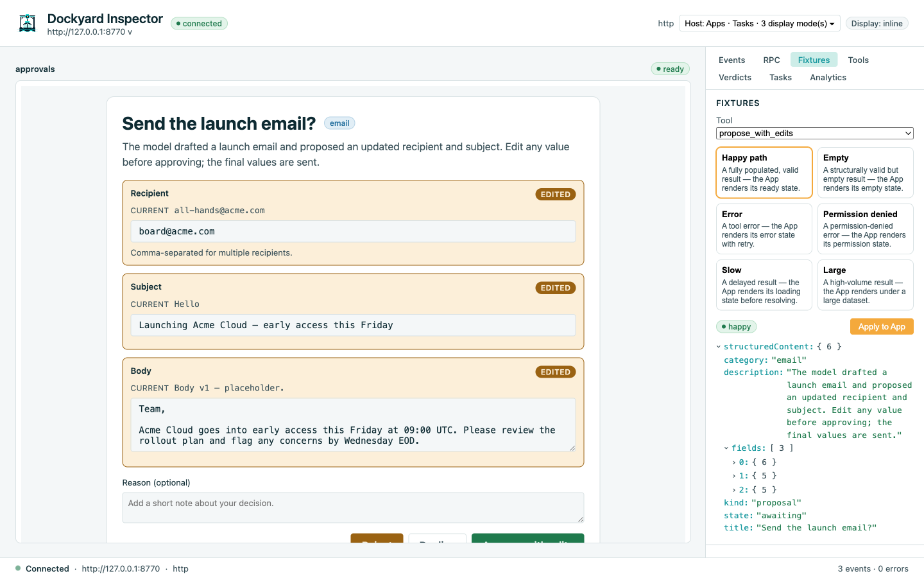This screenshot has height=578, width=924.
Task: Collapse the structuredContent tree node
Action: pos(719,347)
